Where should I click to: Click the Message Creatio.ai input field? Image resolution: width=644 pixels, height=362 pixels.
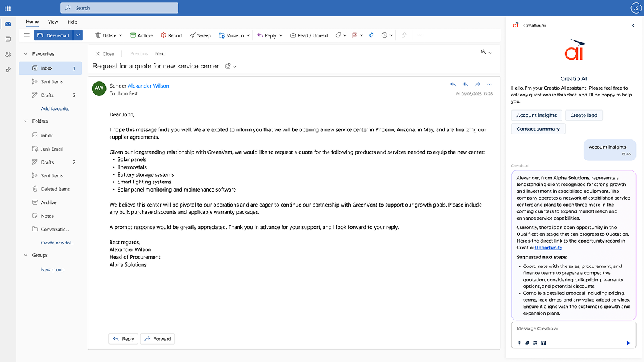[x=573, y=328]
